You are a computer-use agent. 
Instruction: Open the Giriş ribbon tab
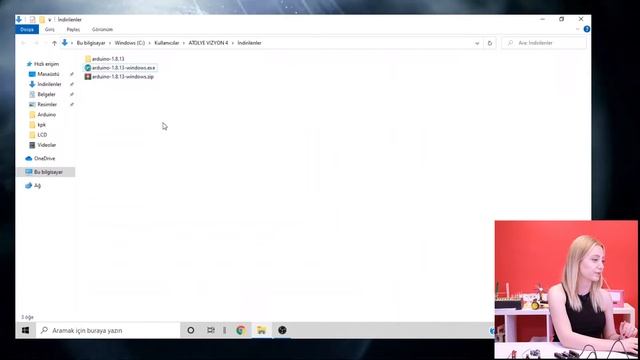click(50, 29)
